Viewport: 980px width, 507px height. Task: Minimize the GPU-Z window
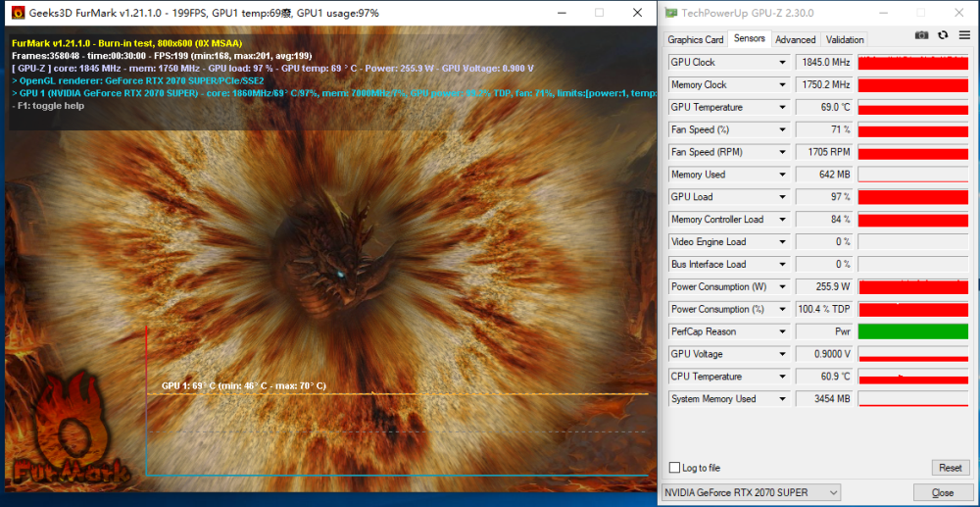[884, 13]
